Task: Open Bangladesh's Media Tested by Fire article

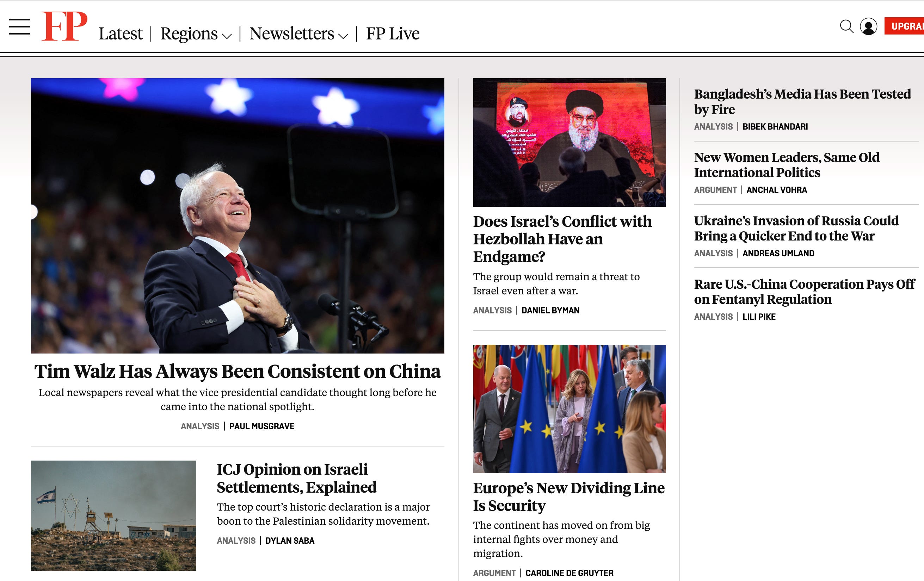Action: 802,102
